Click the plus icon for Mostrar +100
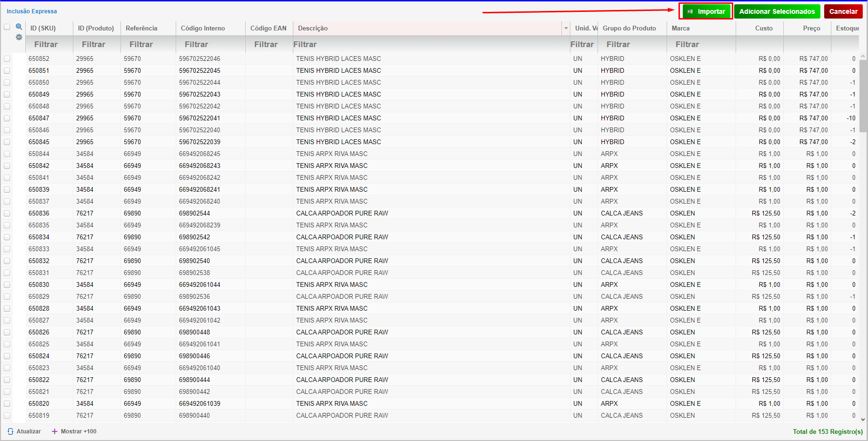The width and height of the screenshot is (868, 441). tap(55, 431)
